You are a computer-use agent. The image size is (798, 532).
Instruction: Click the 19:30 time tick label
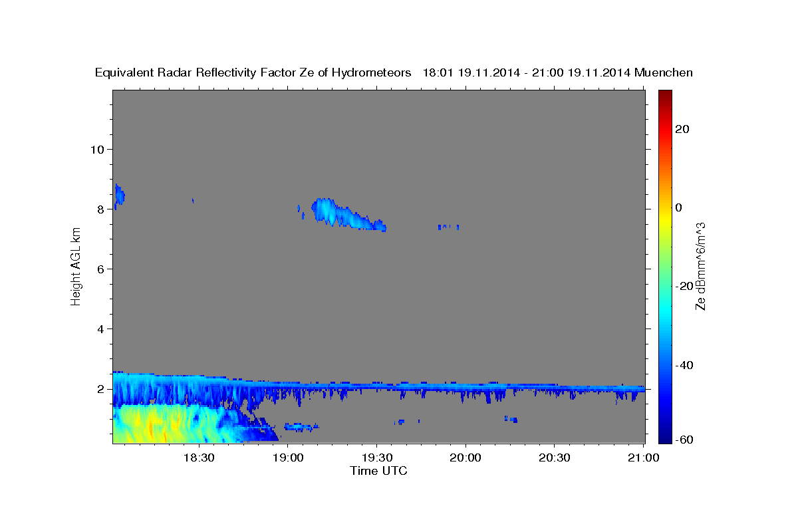click(376, 458)
